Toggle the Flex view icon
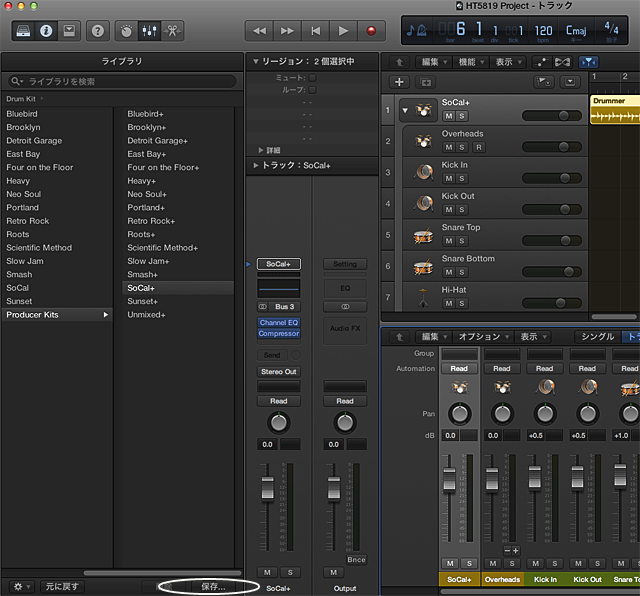This screenshot has height=596, width=640. (562, 62)
